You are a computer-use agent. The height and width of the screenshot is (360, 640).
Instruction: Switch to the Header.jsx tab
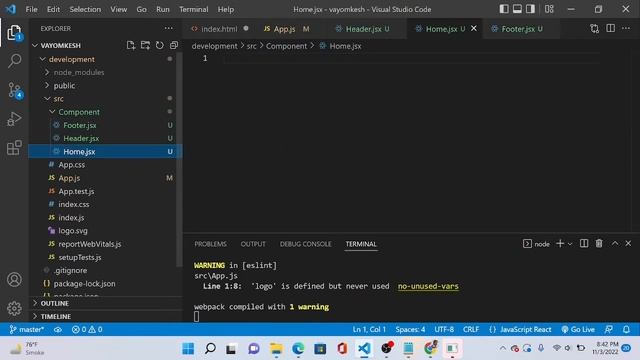[x=363, y=29]
